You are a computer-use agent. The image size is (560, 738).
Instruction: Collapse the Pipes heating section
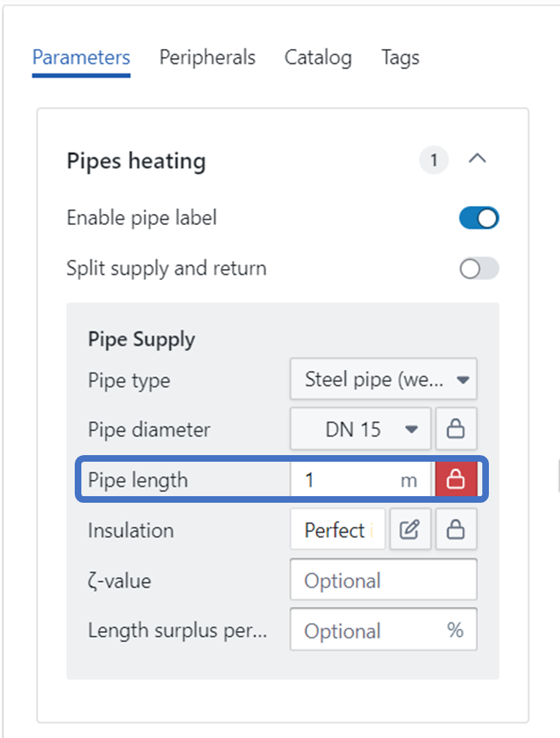477,159
